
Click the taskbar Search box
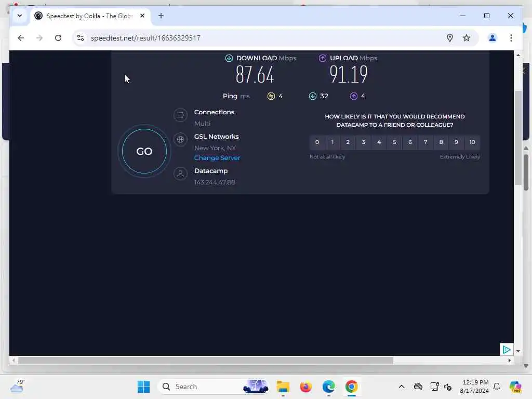pos(214,387)
